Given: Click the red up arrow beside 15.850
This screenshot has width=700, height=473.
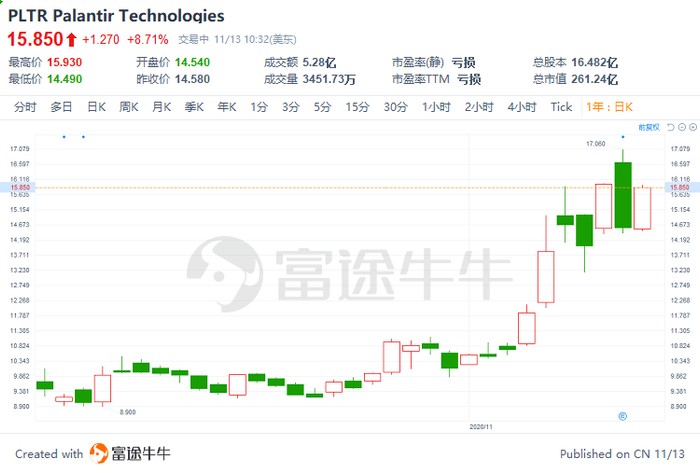Looking at the screenshot, I should (x=71, y=40).
